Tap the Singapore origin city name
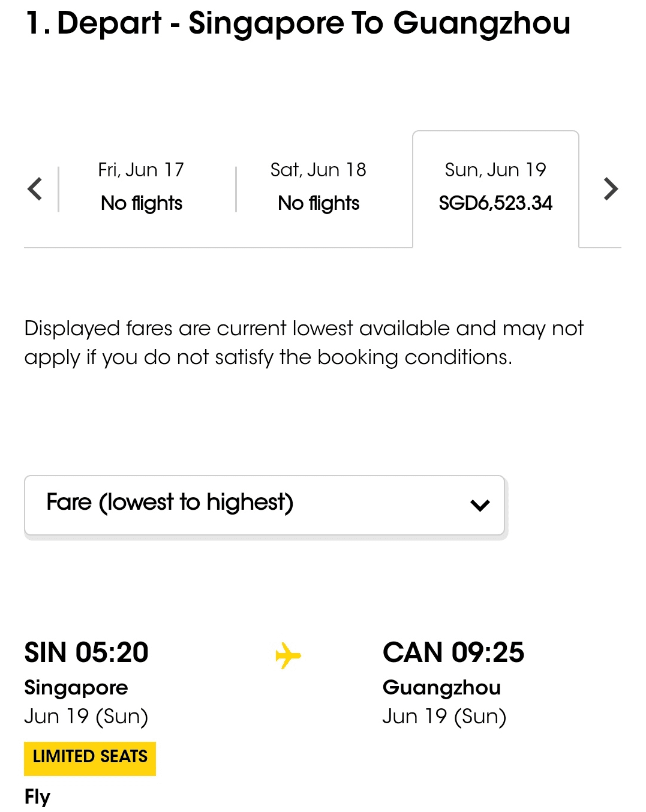Screen dimensions: 646x812 point(76,687)
